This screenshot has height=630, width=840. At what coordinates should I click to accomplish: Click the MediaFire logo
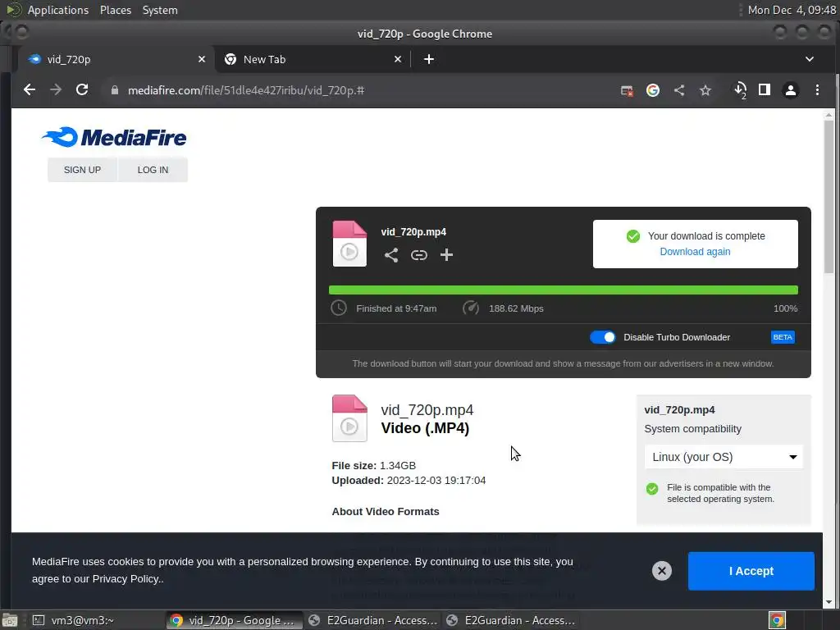(x=114, y=137)
